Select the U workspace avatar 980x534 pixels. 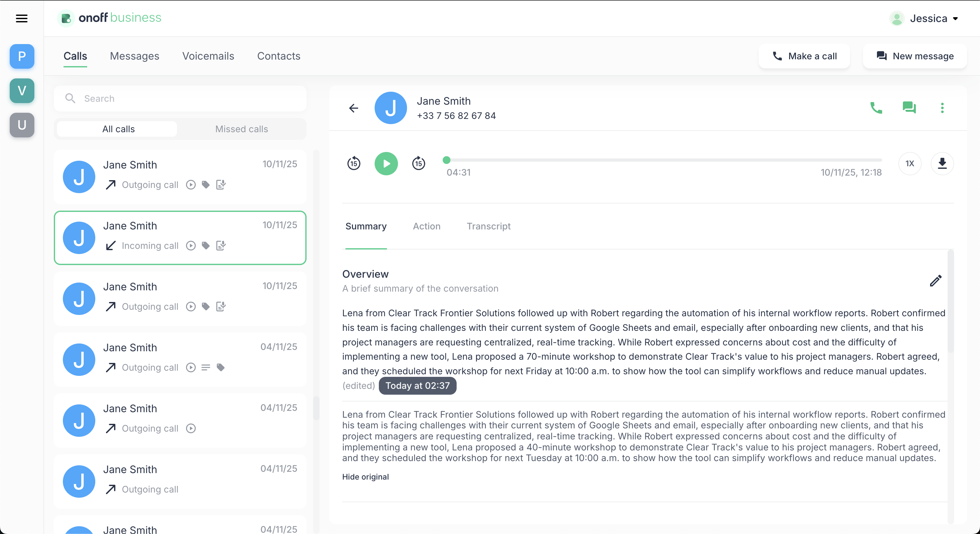[x=22, y=125]
